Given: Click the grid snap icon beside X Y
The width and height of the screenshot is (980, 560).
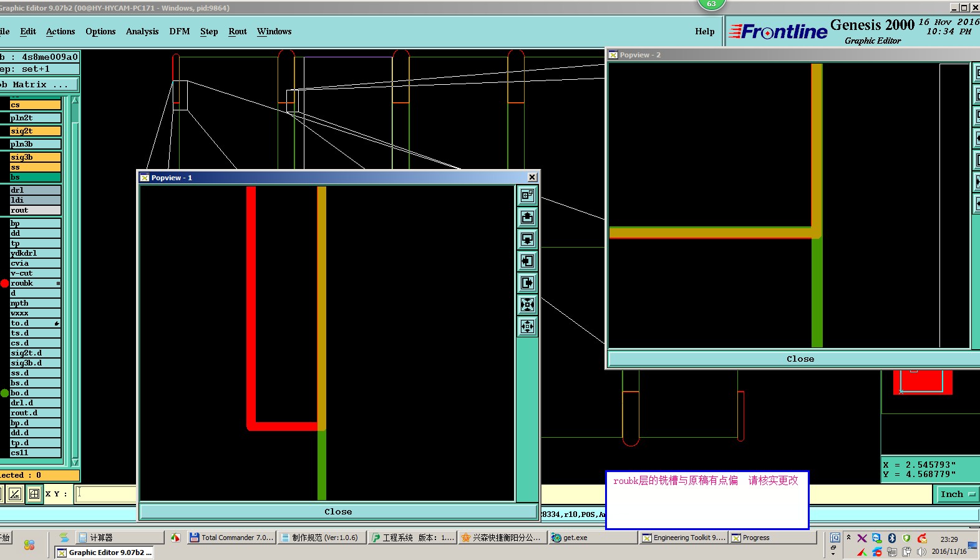Looking at the screenshot, I should tap(34, 494).
